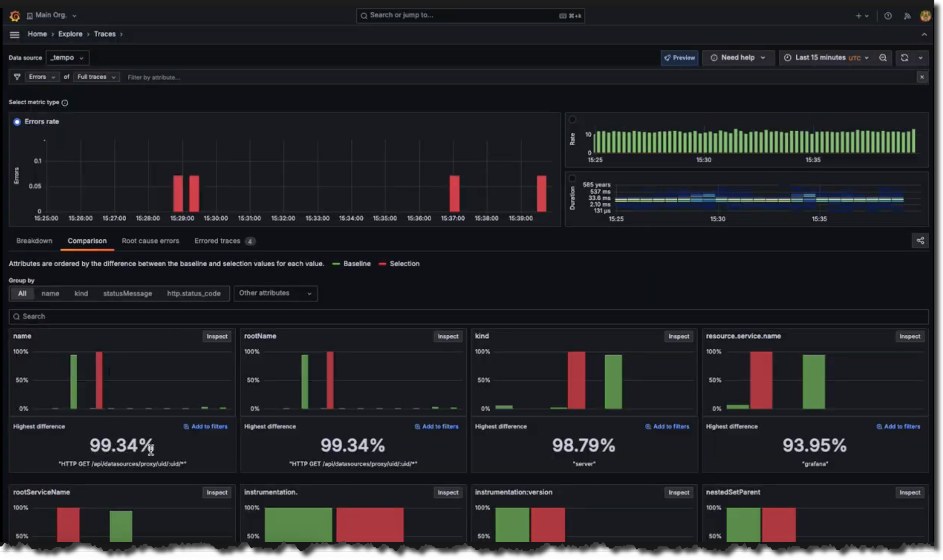Switch to the Errored traces tab
The image size is (943, 560).
(x=217, y=241)
